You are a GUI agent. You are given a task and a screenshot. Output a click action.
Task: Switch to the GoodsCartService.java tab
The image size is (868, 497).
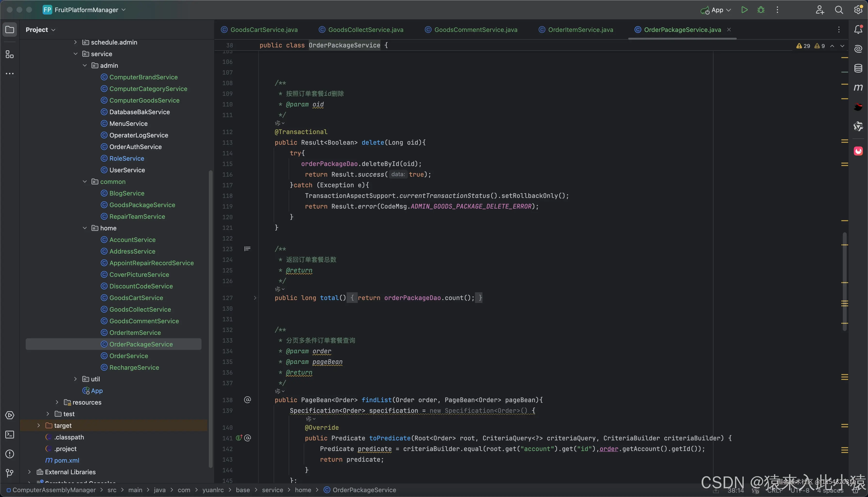[x=264, y=30]
